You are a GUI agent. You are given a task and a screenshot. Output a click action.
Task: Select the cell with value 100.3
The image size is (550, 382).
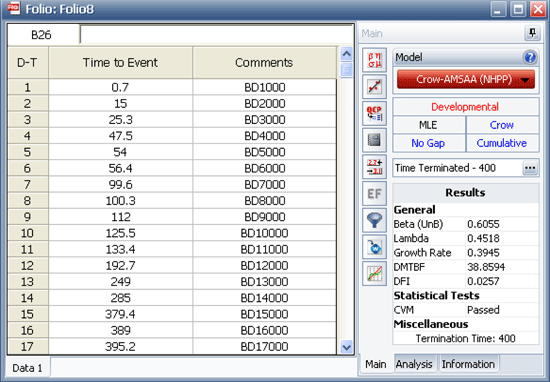click(121, 201)
